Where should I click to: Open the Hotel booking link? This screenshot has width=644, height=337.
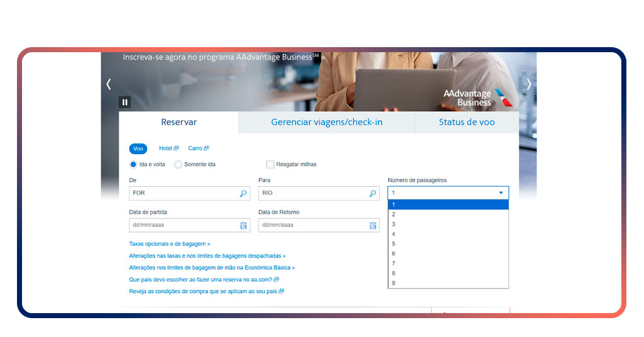(x=169, y=148)
